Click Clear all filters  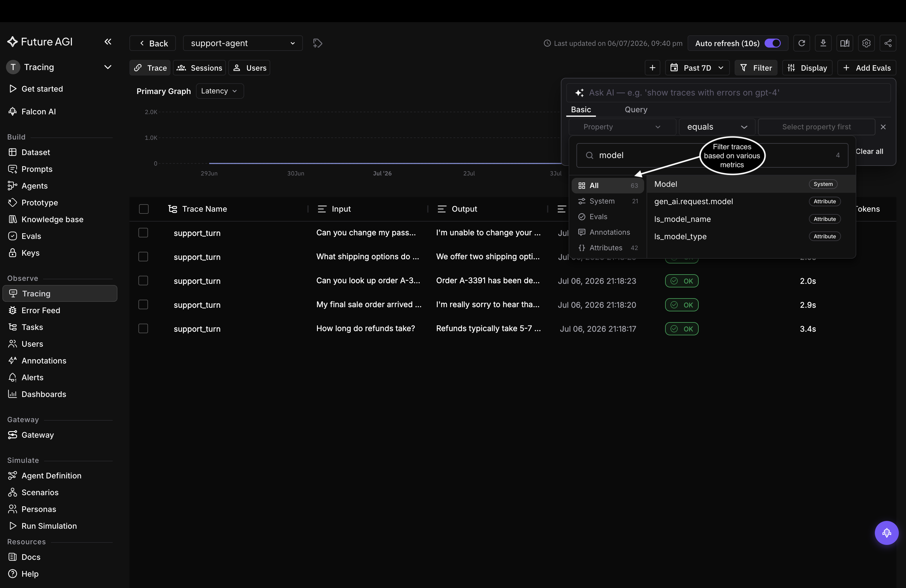869,151
